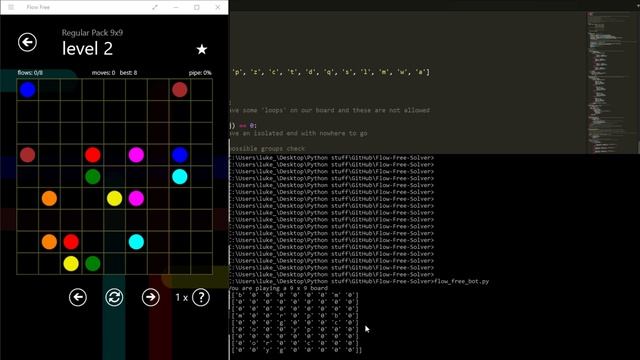The image size is (640, 360).
Task: Select the cyan dot below the blue dot
Action: (180, 177)
